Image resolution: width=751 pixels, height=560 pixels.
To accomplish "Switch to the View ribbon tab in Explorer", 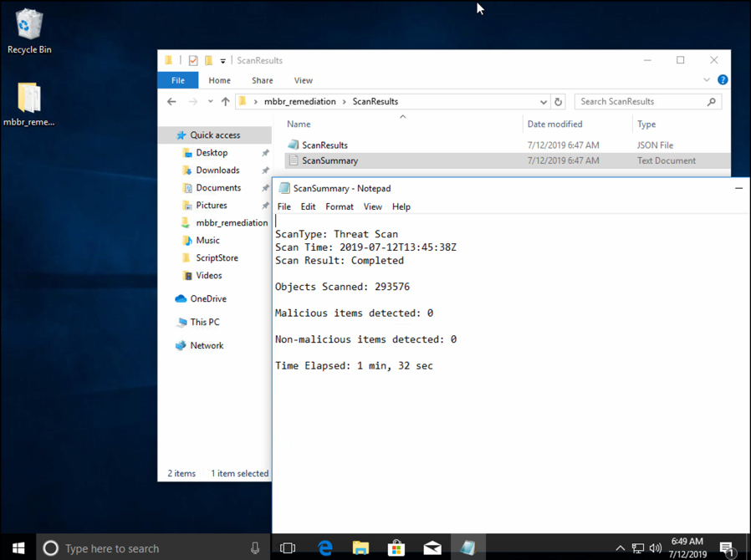I will coord(304,80).
